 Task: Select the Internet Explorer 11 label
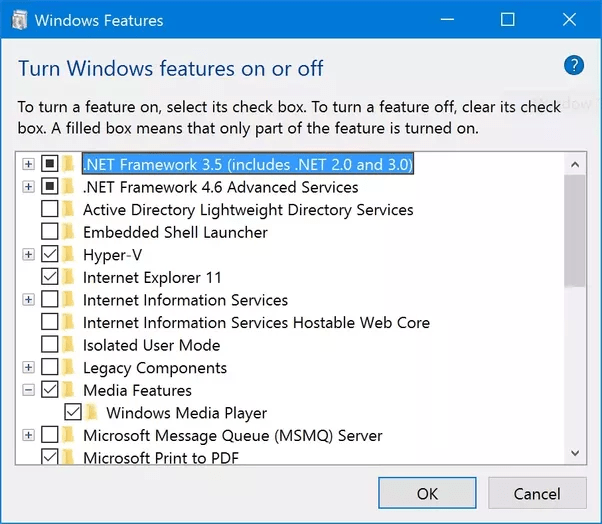[152, 277]
